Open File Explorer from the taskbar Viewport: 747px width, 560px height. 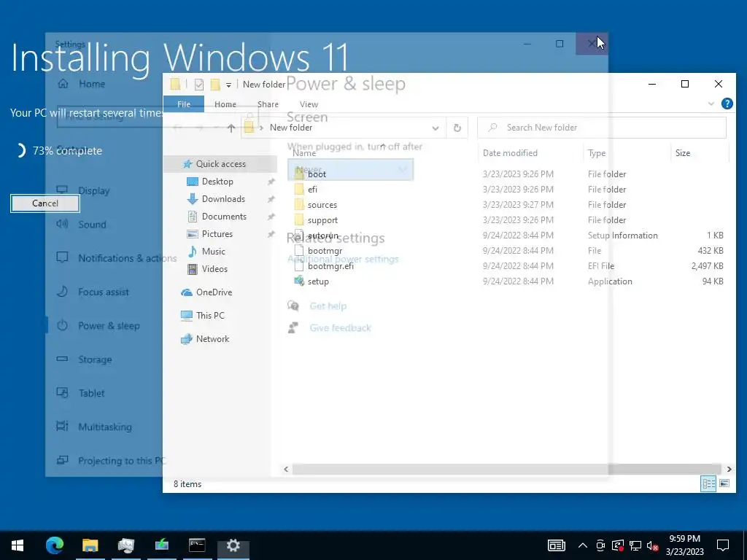click(90, 545)
